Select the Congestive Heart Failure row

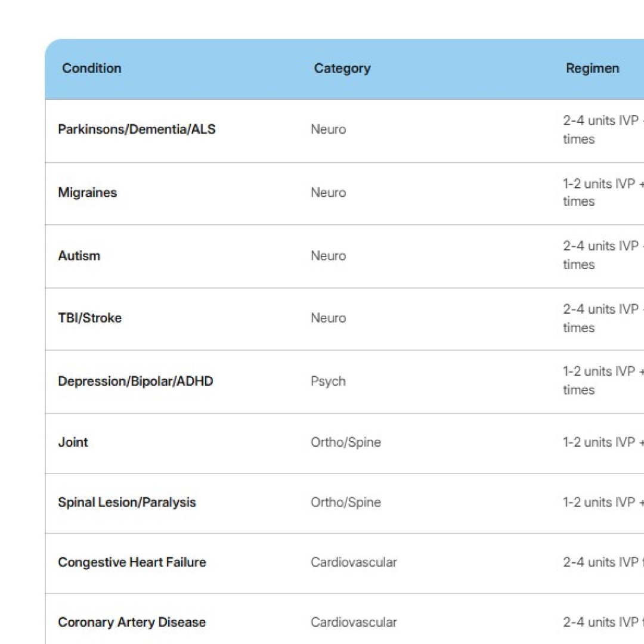click(x=132, y=562)
